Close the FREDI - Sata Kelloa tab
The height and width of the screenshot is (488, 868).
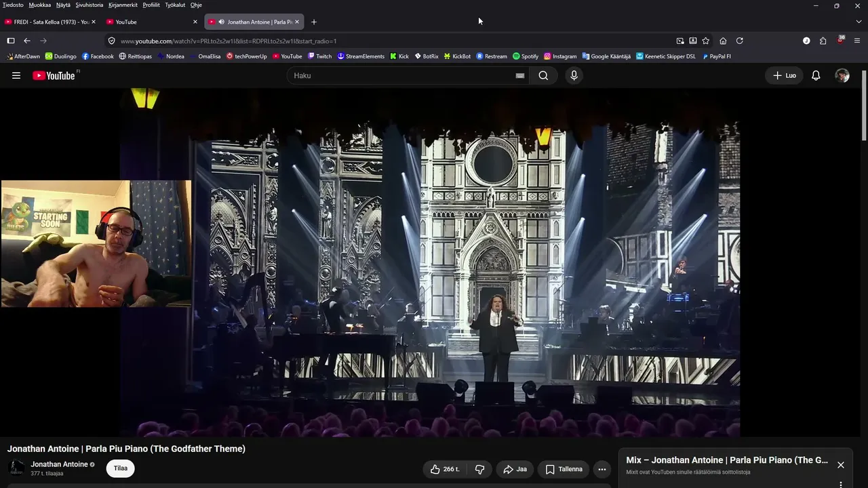[x=94, y=22]
